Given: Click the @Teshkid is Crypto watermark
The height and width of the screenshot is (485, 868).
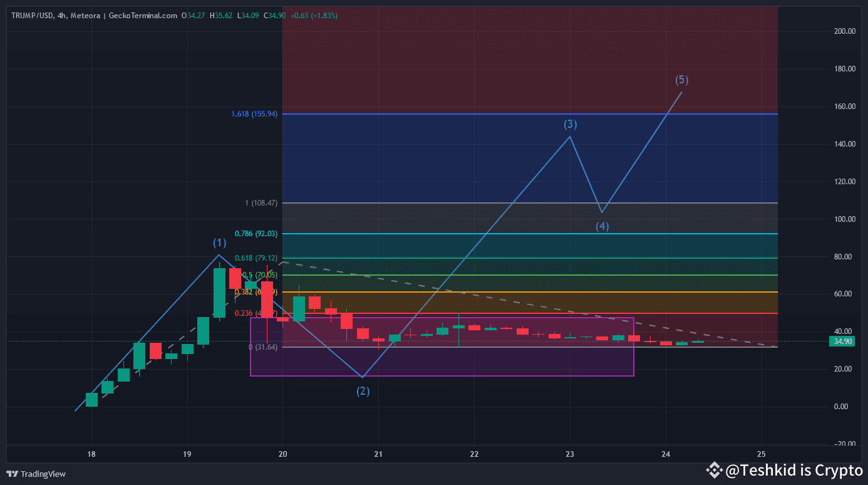Looking at the screenshot, I should 795,470.
